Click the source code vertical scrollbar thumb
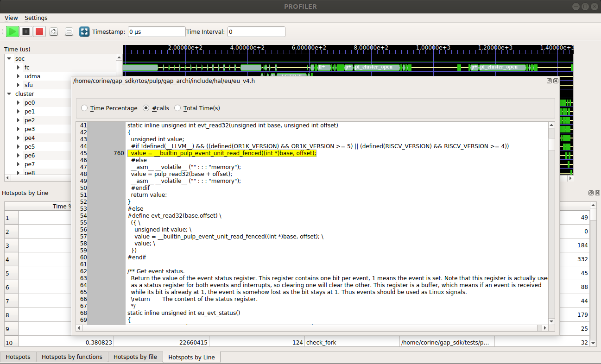Screen dimensions: 601x364 [551, 144]
